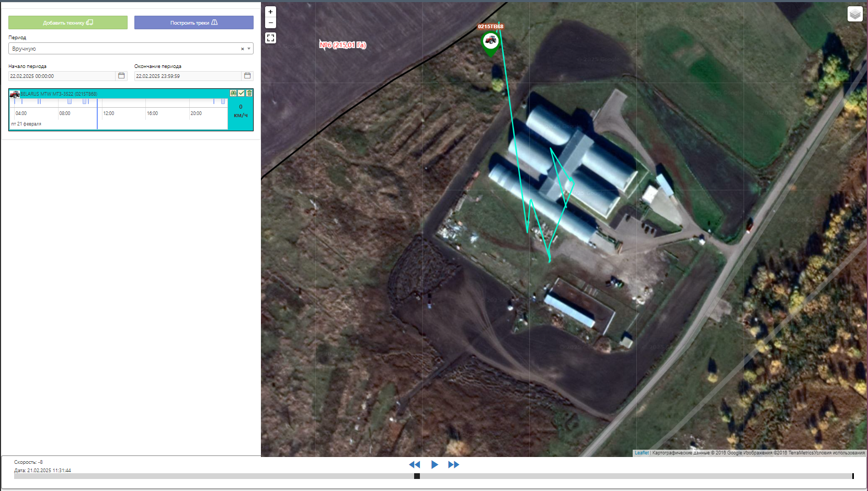Open start period calendar picker
Screen dimensions: 868x491
(121, 76)
